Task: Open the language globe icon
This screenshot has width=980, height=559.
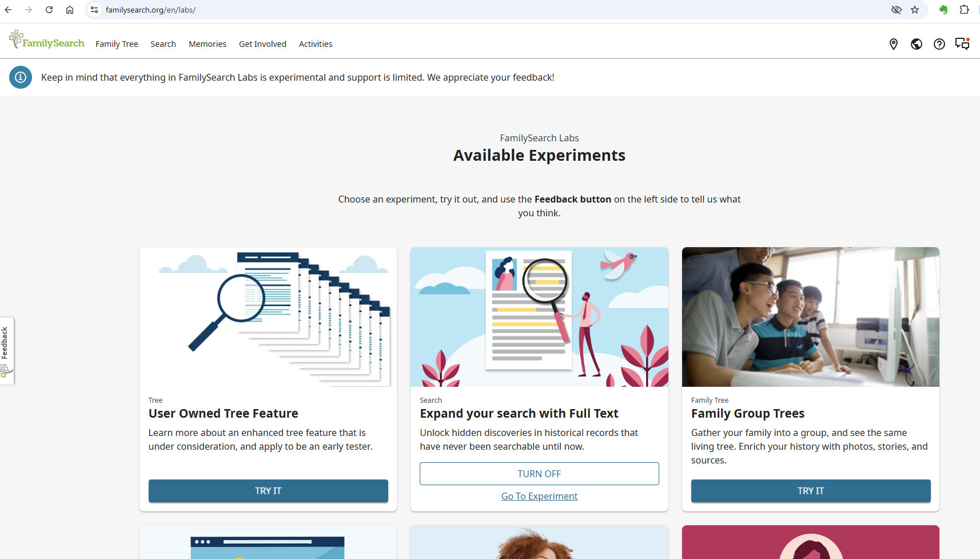Action: (917, 44)
